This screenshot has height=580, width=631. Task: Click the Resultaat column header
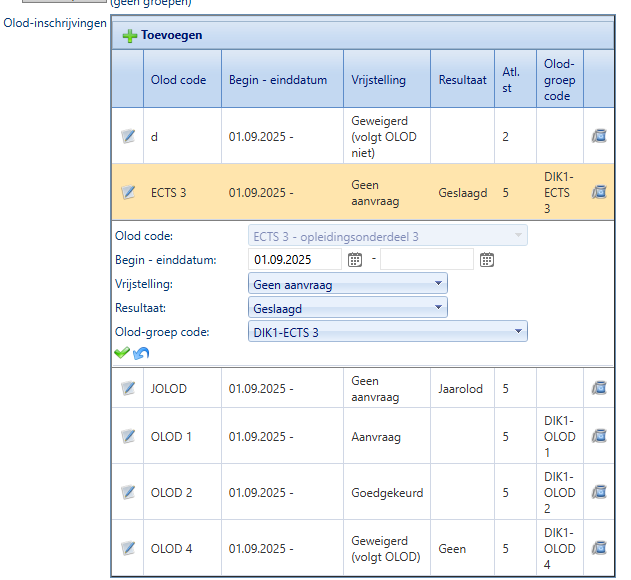(461, 80)
